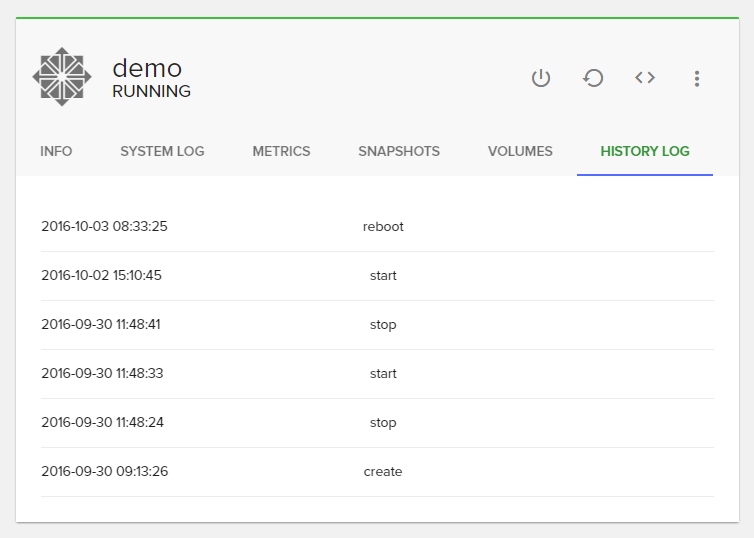The height and width of the screenshot is (538, 754).
Task: Click the HISTORY LOG tab
Action: coord(645,151)
